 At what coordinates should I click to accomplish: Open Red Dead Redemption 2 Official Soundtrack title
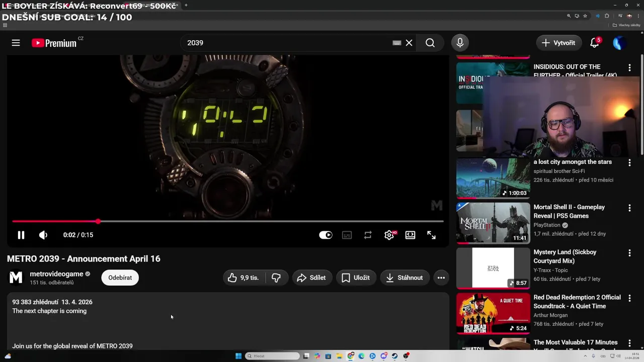tap(577, 302)
